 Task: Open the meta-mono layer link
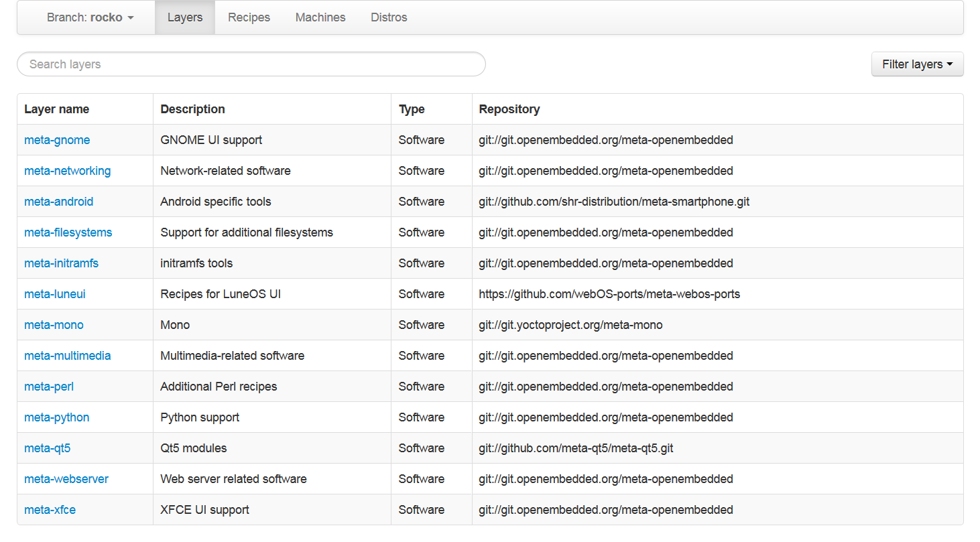pyautogui.click(x=54, y=325)
